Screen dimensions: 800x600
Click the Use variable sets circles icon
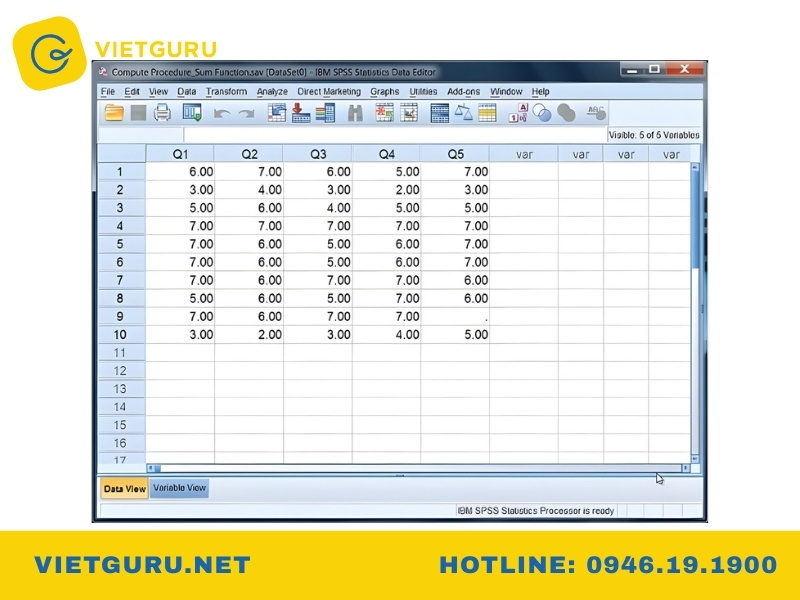tap(542, 113)
